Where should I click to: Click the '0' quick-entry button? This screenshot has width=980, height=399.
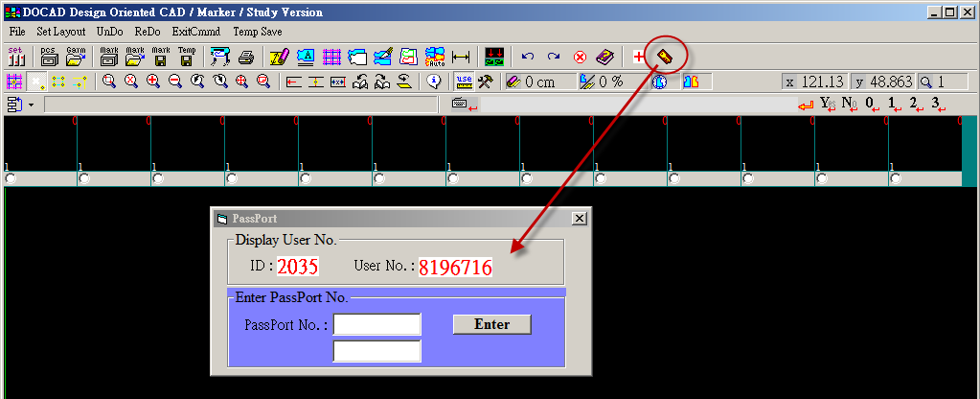(x=872, y=104)
